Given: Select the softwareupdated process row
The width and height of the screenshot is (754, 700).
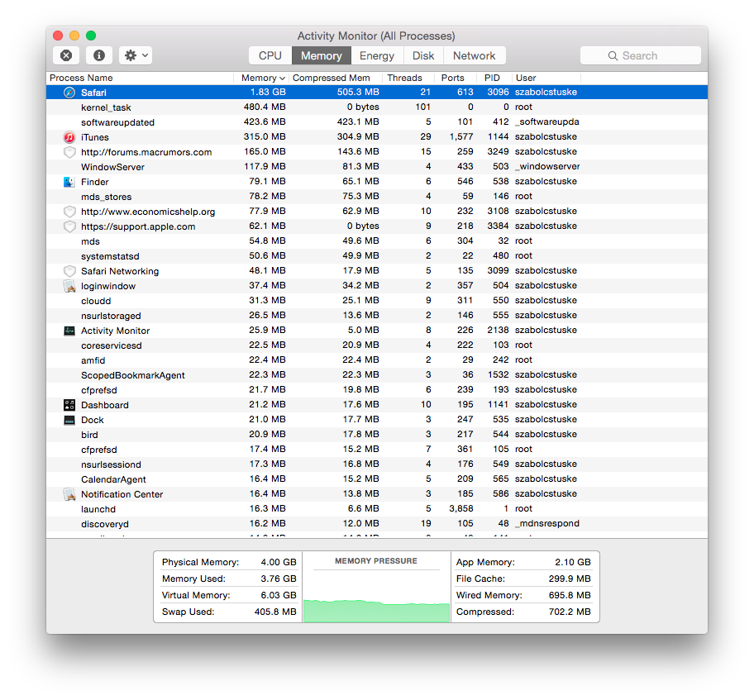Looking at the screenshot, I should click(x=377, y=122).
